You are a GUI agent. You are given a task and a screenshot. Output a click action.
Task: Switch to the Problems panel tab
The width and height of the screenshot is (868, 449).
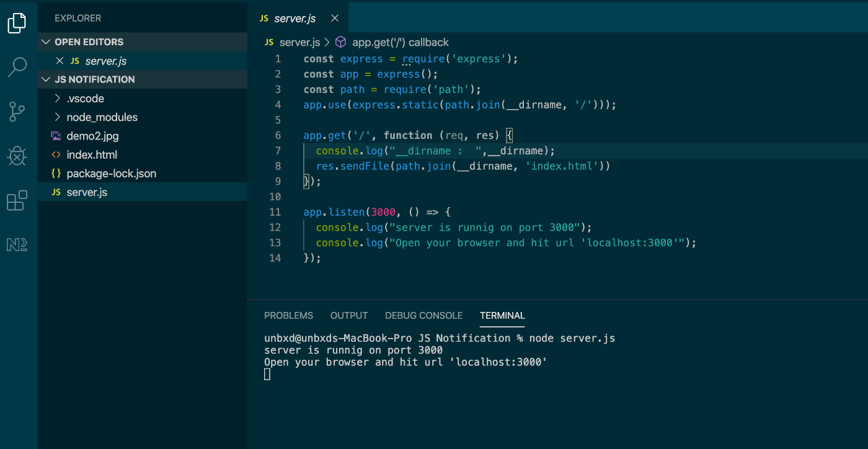(289, 316)
